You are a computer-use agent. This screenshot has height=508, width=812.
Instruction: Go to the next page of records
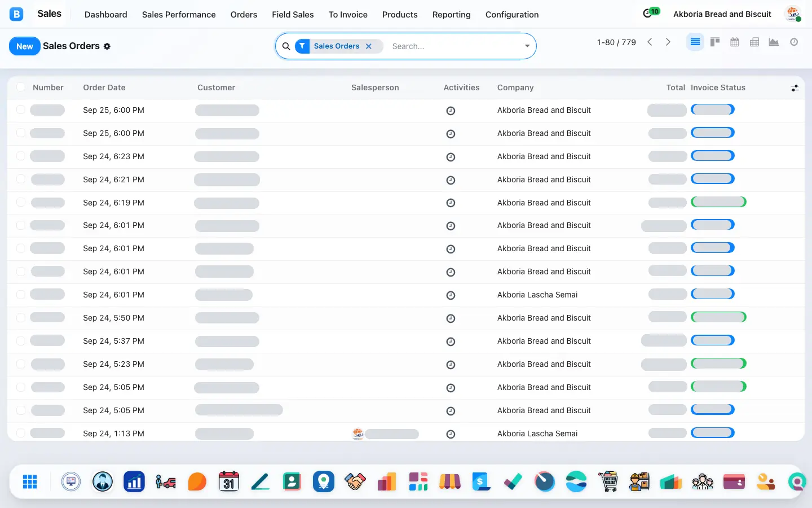tap(668, 42)
